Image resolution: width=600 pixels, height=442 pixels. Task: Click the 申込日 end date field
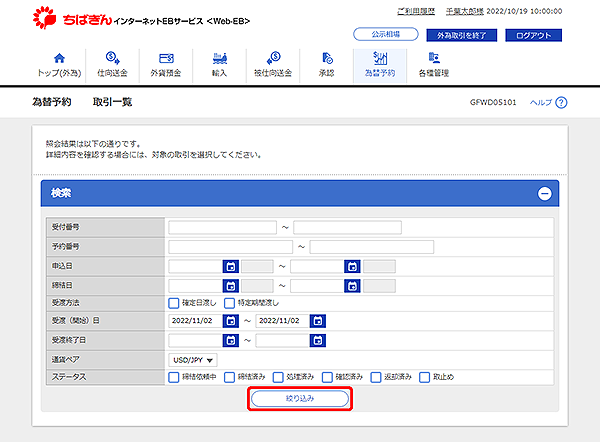tap(317, 266)
